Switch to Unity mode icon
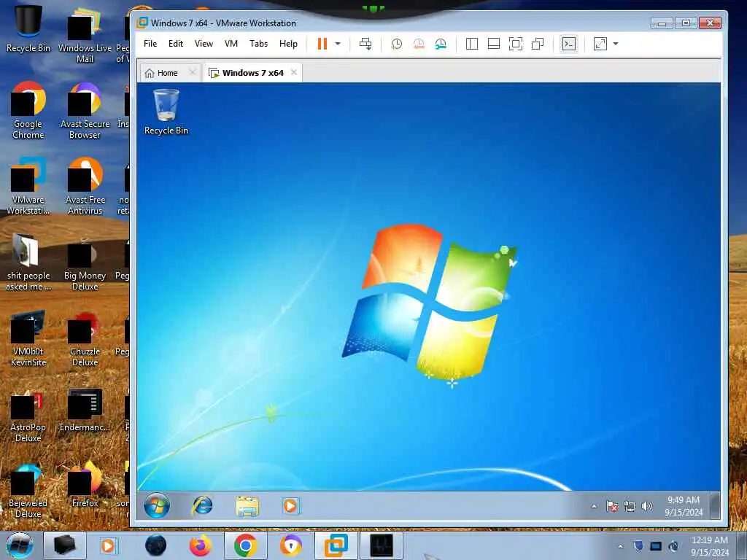Image resolution: width=747 pixels, height=560 pixels. (x=538, y=44)
